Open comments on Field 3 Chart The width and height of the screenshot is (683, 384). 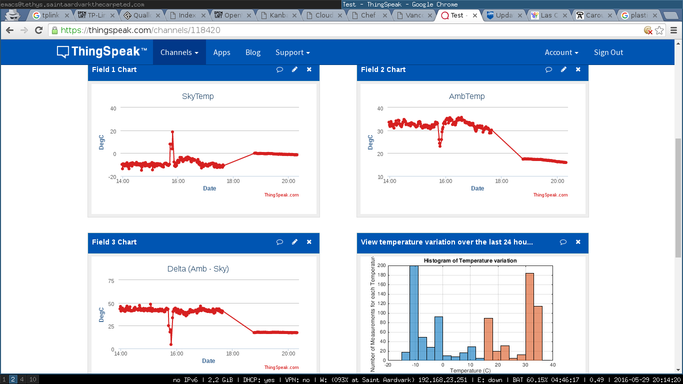pos(280,242)
